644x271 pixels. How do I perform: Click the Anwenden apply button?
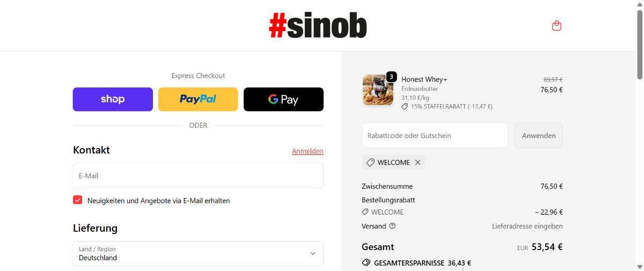tap(539, 135)
